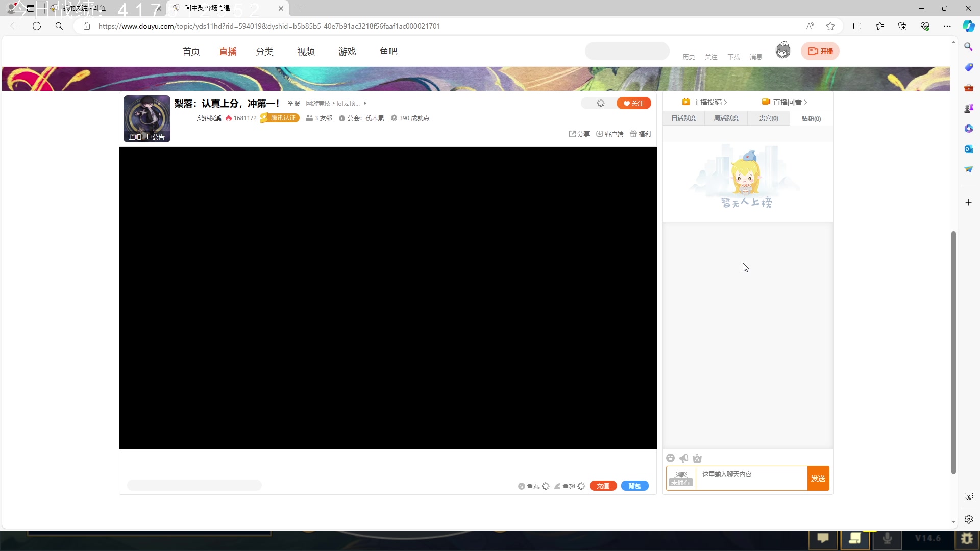Open 下载 download link in header
Viewport: 980px width, 551px height.
coord(733,57)
